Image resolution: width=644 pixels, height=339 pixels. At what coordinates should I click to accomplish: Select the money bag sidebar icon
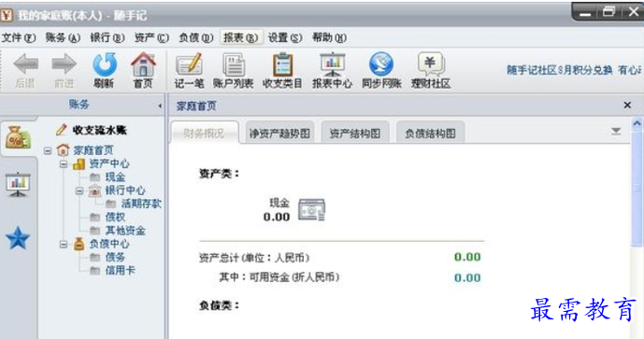(18, 137)
